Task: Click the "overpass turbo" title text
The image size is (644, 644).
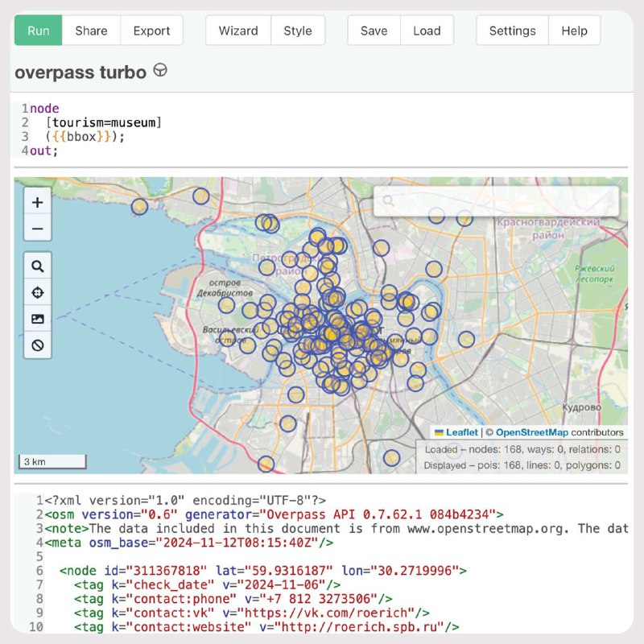Action: [x=80, y=72]
